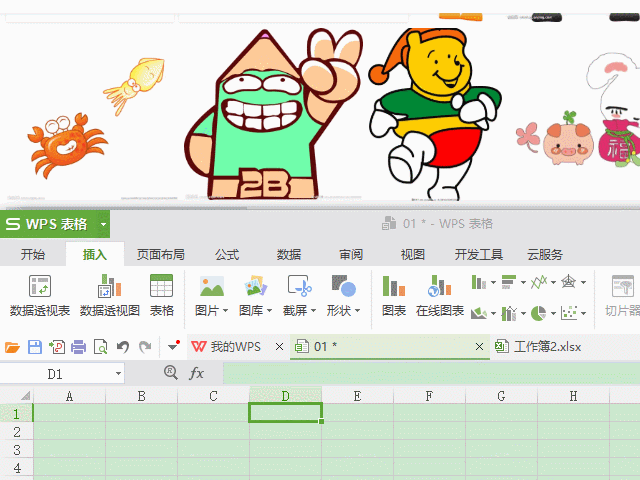Insert a pivot table (数据透视表)
The width and height of the screenshot is (640, 480).
(40, 296)
